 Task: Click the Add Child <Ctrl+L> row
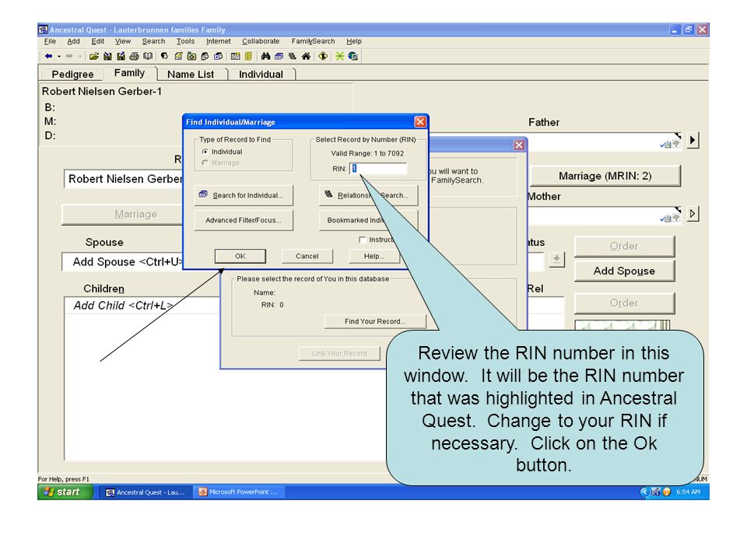click(x=142, y=305)
